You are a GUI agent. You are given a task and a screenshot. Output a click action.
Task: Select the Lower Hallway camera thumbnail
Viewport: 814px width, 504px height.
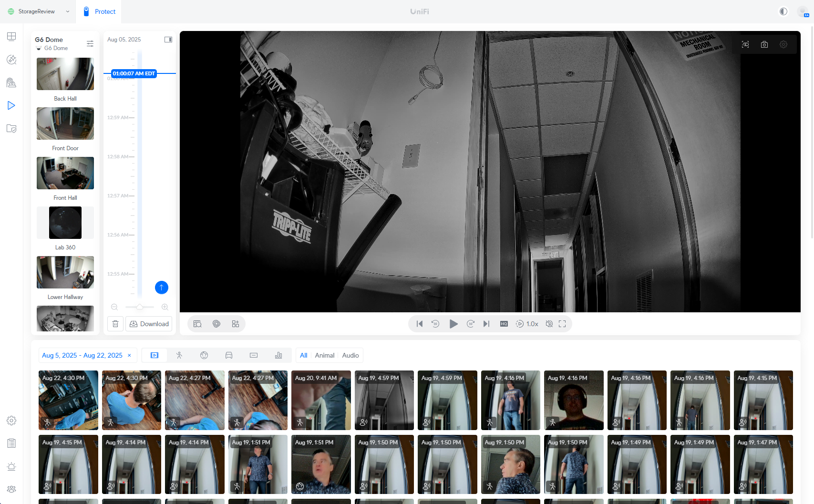65,272
